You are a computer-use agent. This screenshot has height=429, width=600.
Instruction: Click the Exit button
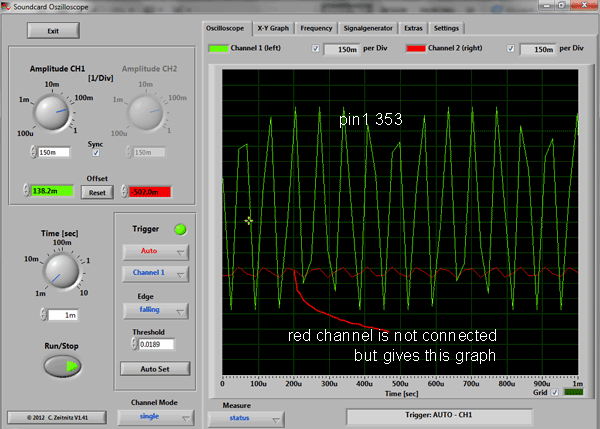coord(52,31)
